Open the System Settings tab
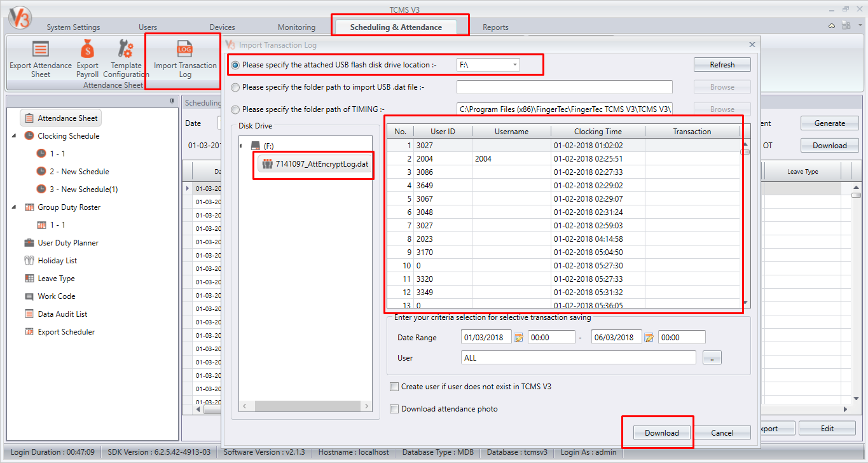868x463 pixels. [73, 27]
